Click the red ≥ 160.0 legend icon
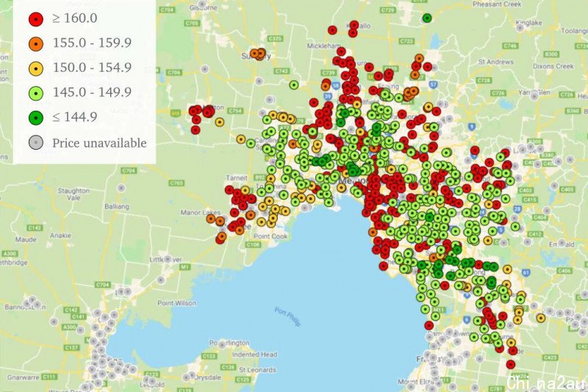Screen dimensions: 588x392 pyautogui.click(x=36, y=19)
